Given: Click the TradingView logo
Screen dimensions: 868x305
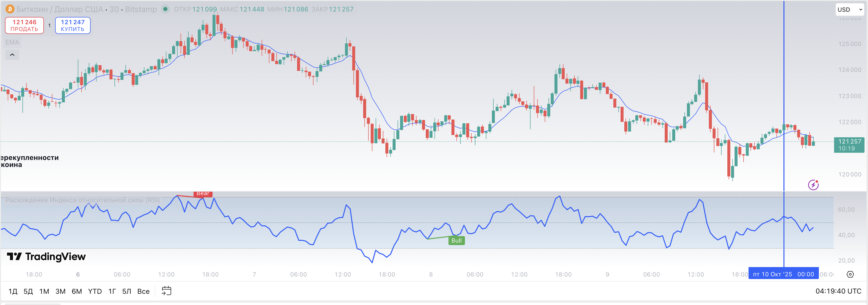Looking at the screenshot, I should click(46, 257).
